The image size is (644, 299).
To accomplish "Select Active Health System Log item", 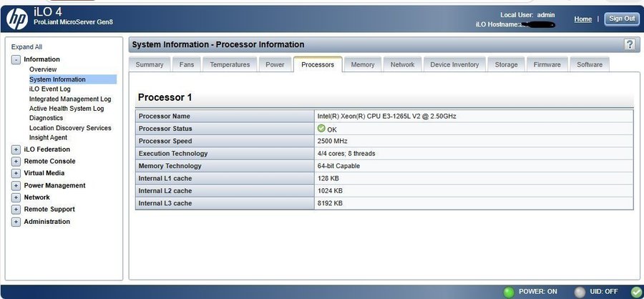I will click(67, 109).
